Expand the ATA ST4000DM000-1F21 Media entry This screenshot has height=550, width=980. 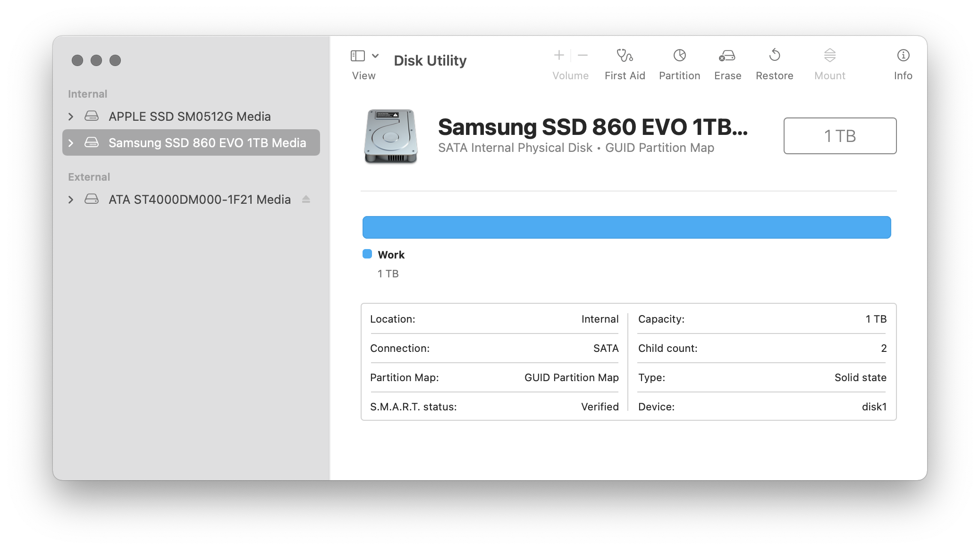[71, 200]
